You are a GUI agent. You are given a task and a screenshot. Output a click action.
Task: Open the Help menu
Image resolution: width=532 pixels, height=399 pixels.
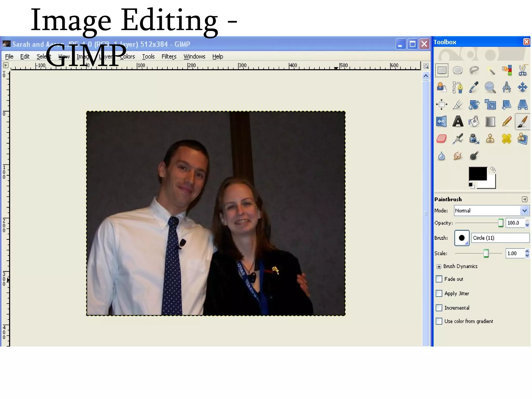218,56
